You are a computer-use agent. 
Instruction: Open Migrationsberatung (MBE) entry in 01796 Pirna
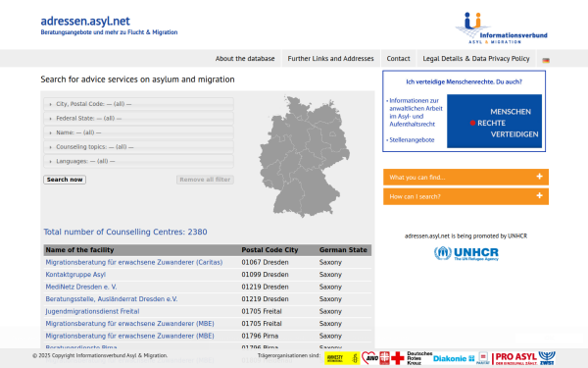coord(129,336)
